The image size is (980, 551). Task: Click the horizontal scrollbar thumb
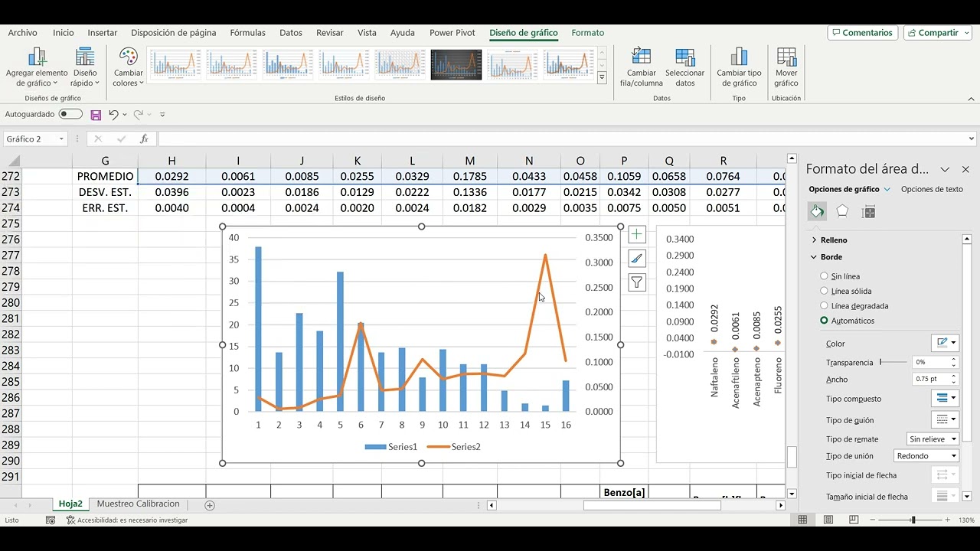(652, 505)
